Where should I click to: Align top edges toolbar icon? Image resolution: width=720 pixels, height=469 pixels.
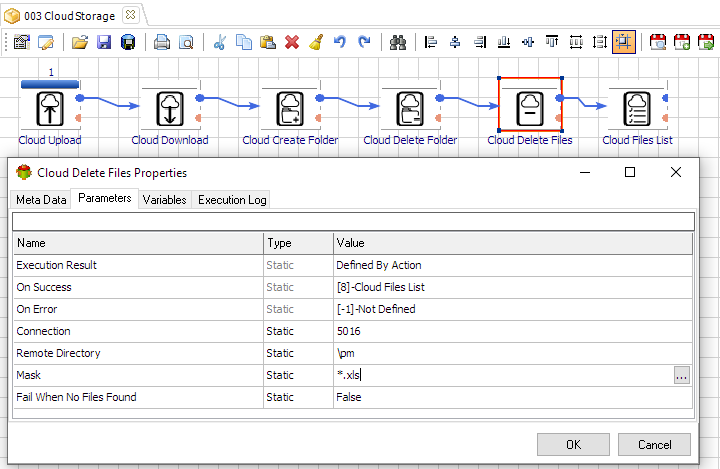click(552, 42)
